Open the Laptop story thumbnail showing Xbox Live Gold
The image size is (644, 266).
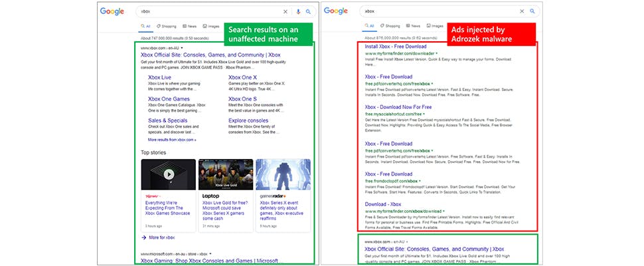click(226, 174)
